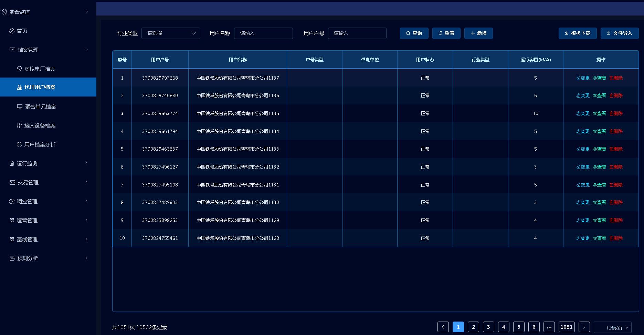
Task: Focus the 用户名称 input field
Action: click(263, 33)
